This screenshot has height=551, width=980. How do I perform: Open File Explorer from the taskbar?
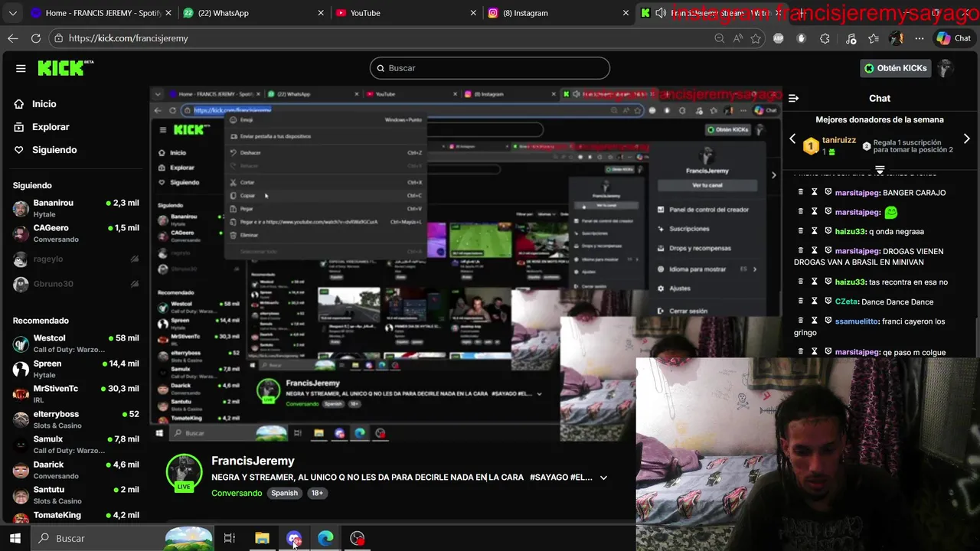[262, 538]
